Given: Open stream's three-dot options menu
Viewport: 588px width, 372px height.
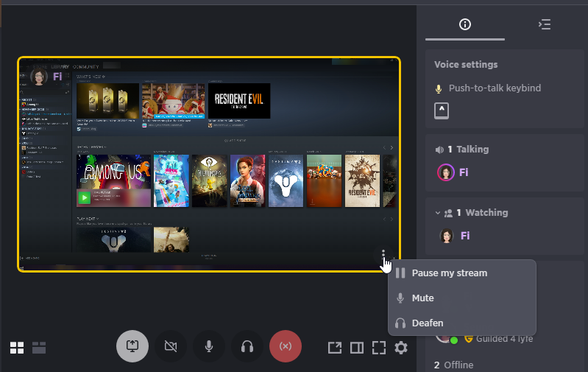Looking at the screenshot, I should tap(383, 254).
